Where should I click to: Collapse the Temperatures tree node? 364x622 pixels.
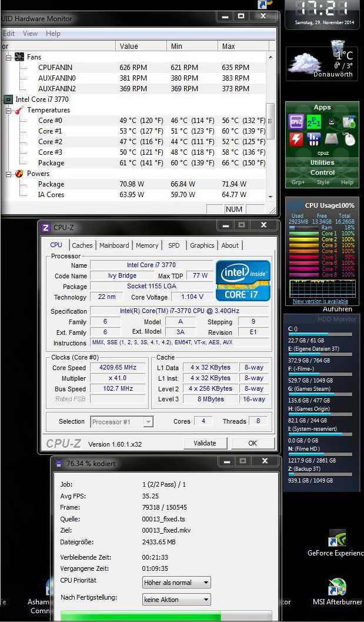point(9,110)
